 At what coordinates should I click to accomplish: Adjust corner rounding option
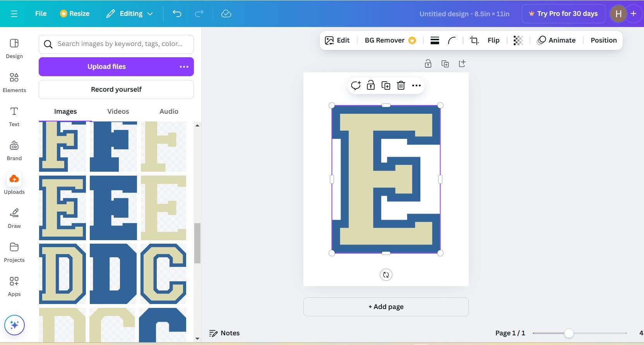click(452, 40)
